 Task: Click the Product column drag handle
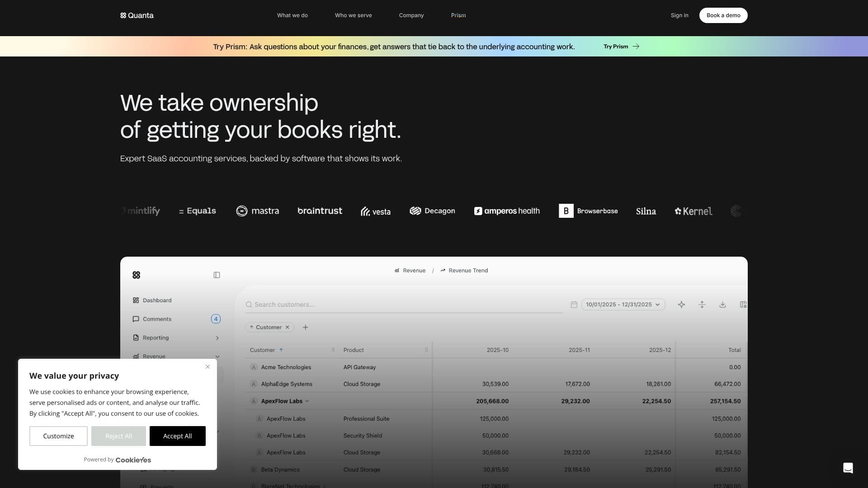[x=426, y=350]
